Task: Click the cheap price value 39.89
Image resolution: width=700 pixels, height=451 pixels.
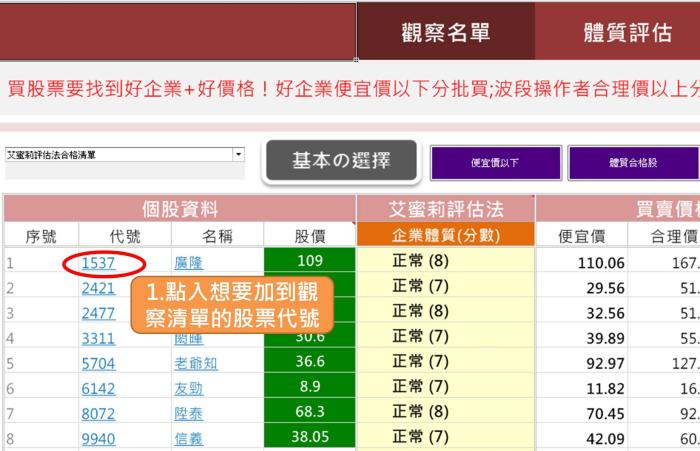Action: pos(605,338)
